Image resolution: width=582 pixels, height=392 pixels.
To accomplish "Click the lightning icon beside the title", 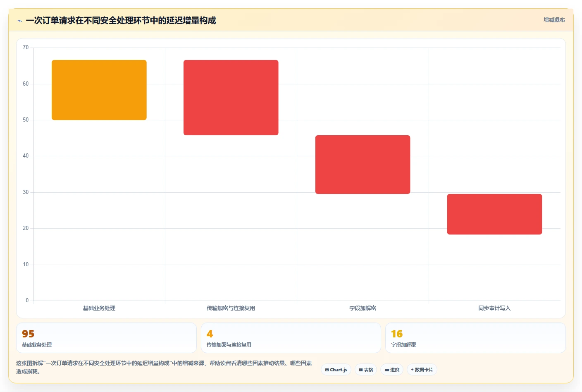I will point(19,21).
